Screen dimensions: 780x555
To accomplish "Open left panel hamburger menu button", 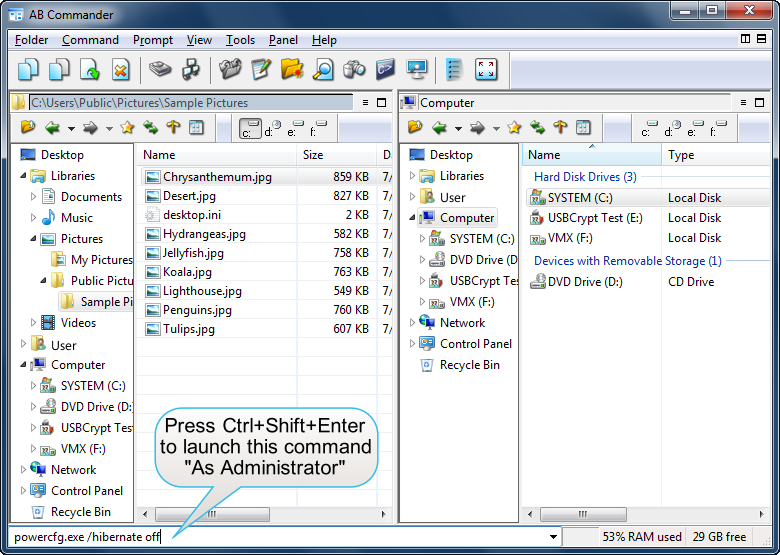I will point(365,102).
